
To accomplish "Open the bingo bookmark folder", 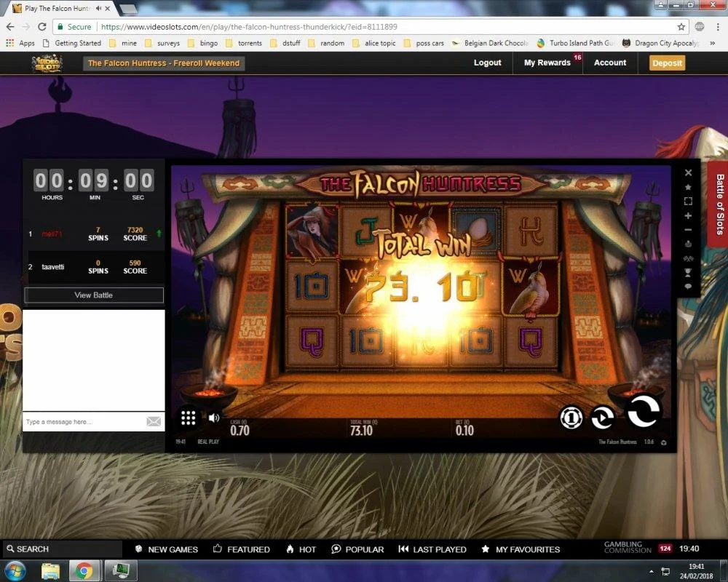I will point(203,43).
